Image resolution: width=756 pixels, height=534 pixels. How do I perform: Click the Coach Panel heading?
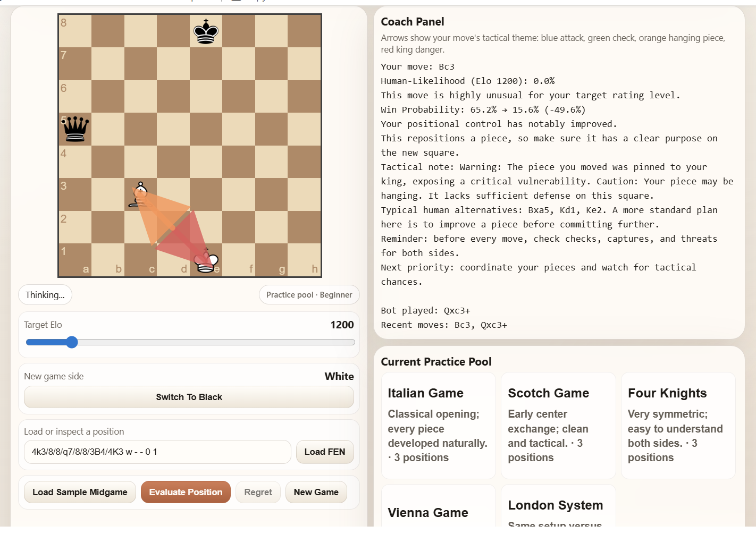coord(413,22)
